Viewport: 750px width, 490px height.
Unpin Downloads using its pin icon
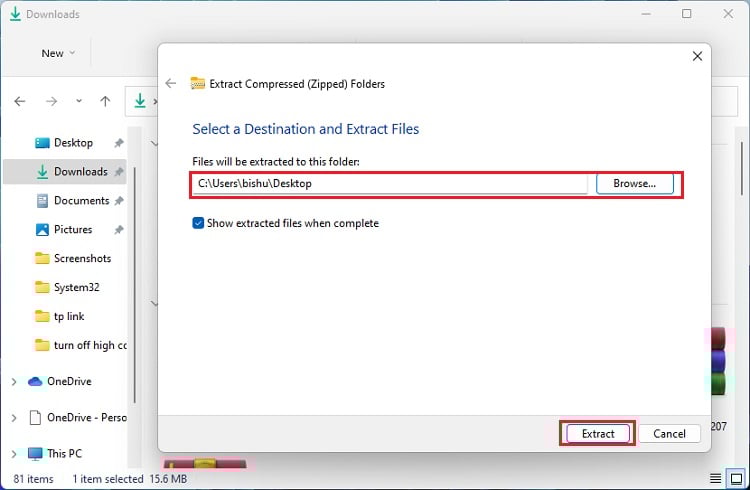point(119,171)
